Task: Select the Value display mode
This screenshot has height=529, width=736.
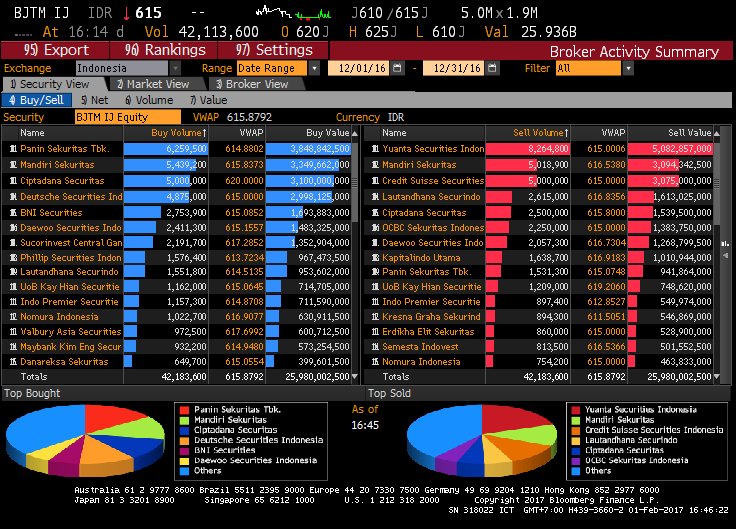Action: (208, 100)
